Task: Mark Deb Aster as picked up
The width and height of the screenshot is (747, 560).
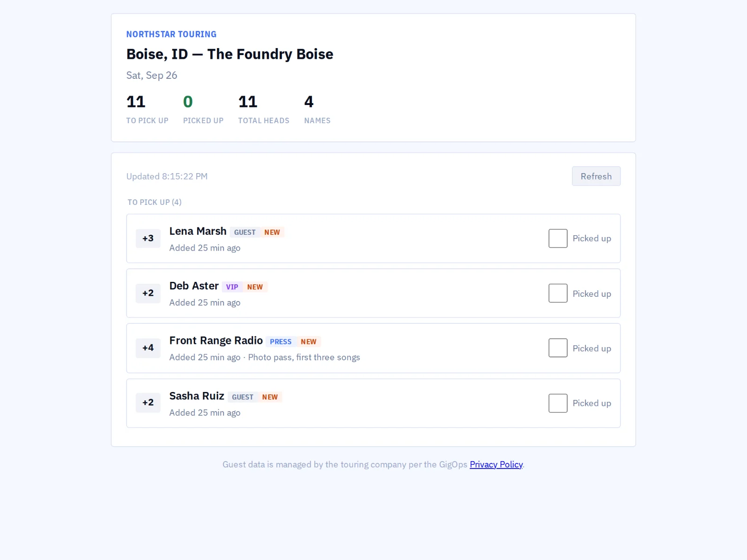Action: click(x=558, y=293)
